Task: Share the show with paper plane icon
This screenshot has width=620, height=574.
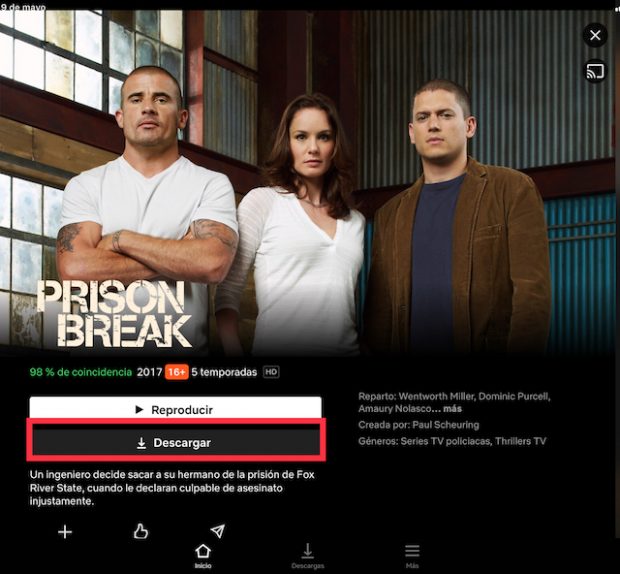Action: coord(217,531)
